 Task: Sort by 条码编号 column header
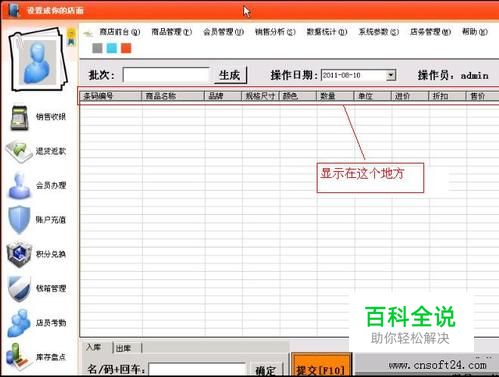111,96
